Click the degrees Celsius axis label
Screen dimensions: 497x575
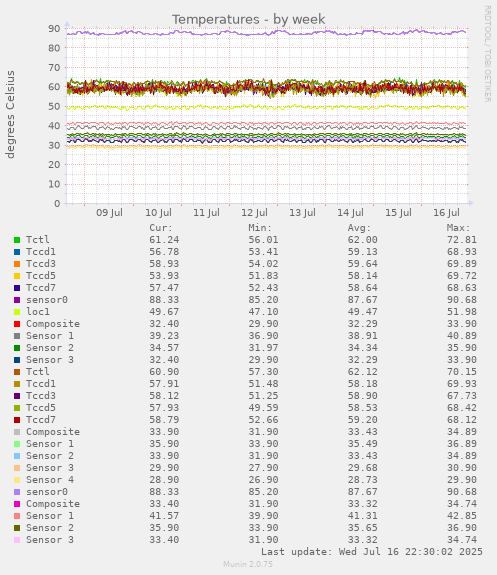10,114
